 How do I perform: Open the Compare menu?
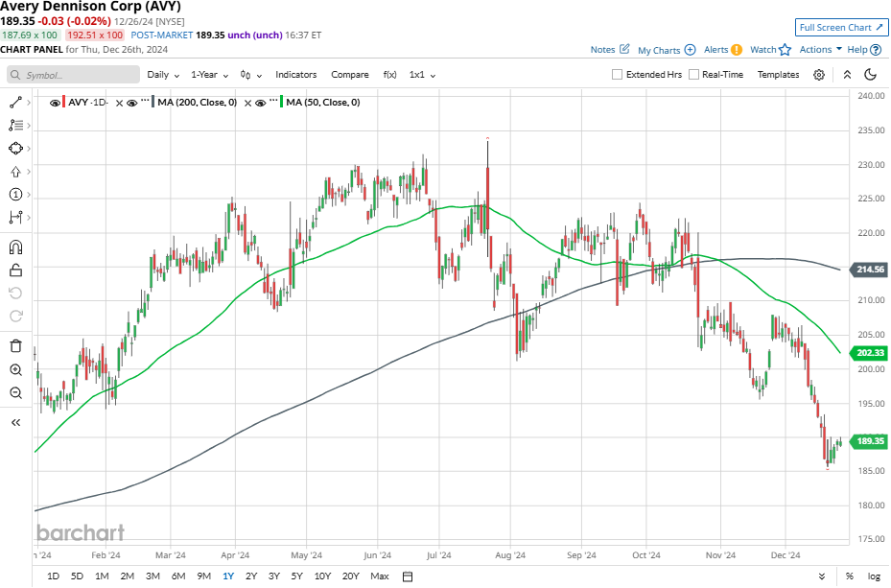pos(350,75)
